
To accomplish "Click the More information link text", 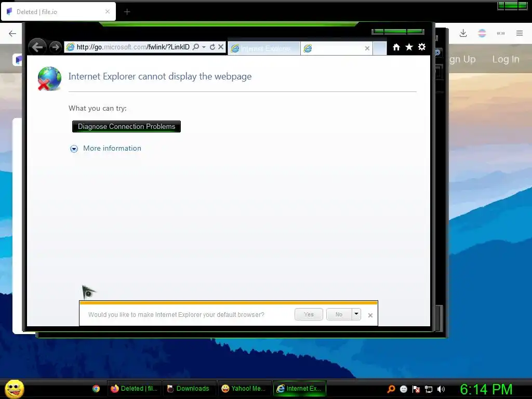I will click(112, 148).
